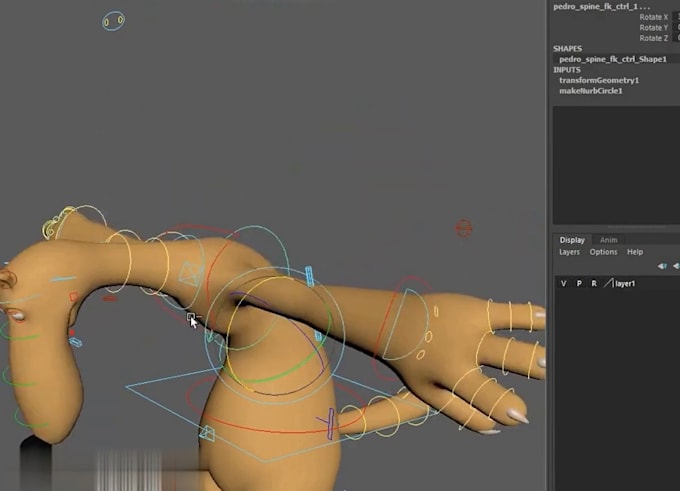Click the Rotate Y attribute label

coord(654,27)
